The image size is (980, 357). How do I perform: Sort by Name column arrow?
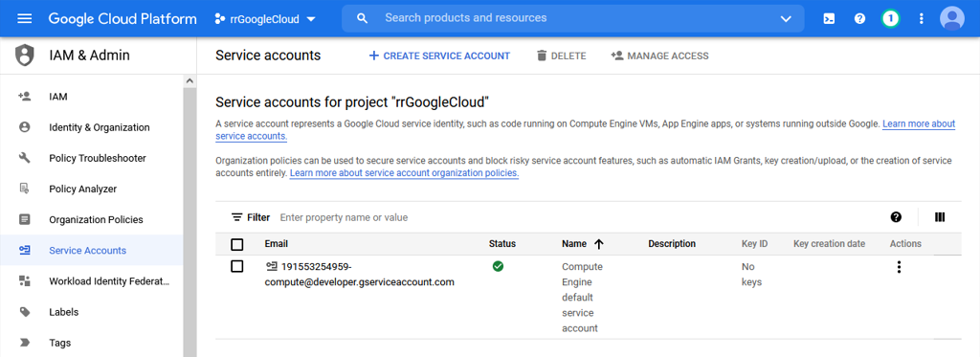point(599,244)
